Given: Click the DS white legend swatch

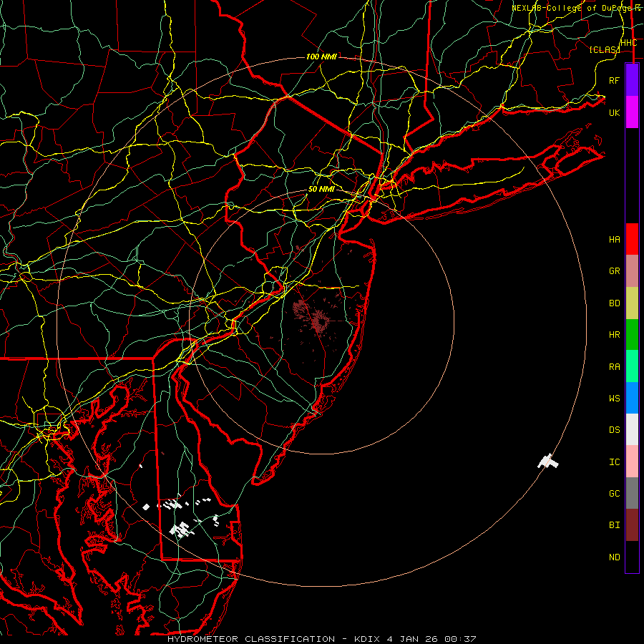Looking at the screenshot, I should (632, 429).
